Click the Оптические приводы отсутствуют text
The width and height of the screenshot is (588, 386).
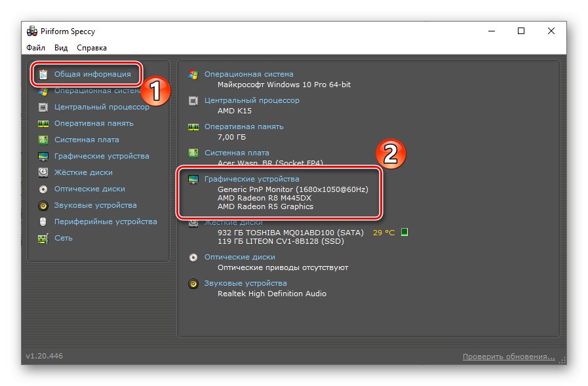pyautogui.click(x=283, y=267)
